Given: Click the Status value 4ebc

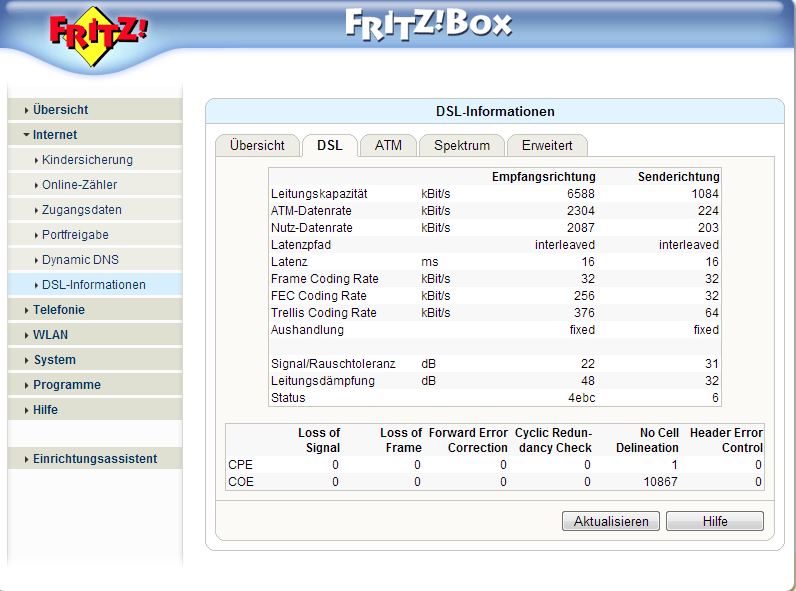Looking at the screenshot, I should (x=582, y=398).
